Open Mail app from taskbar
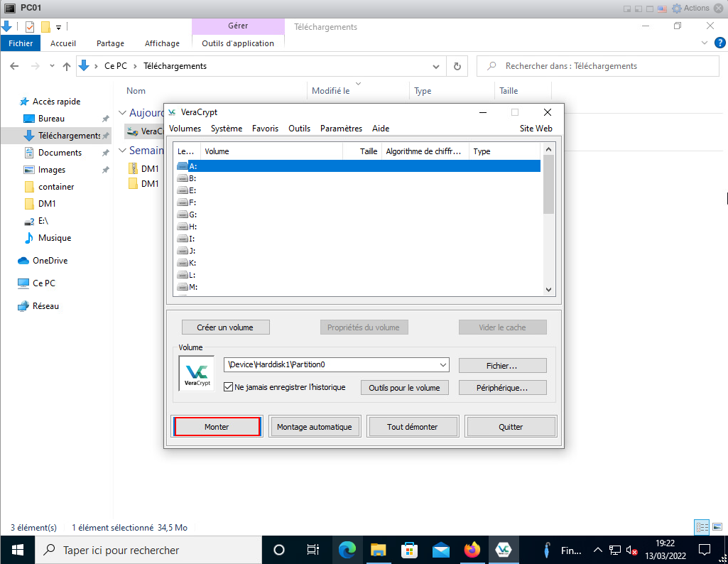The image size is (728, 564). tap(440, 550)
